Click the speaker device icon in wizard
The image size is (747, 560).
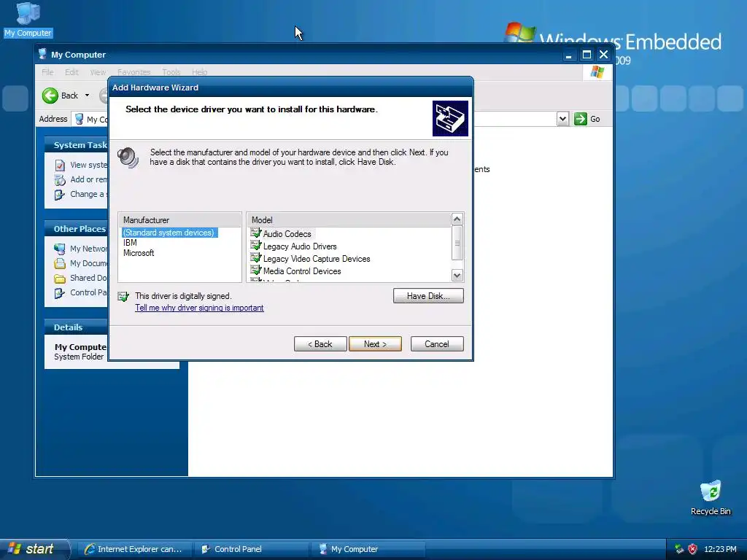click(x=128, y=157)
